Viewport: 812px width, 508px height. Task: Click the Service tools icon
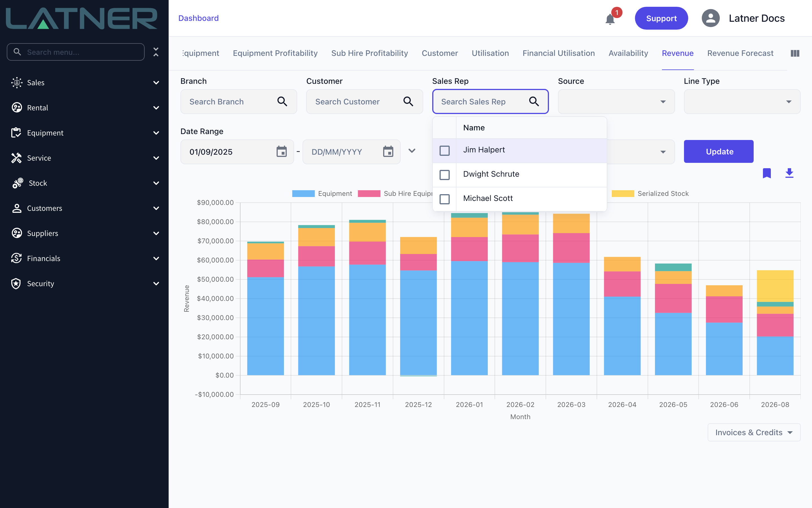(x=16, y=158)
